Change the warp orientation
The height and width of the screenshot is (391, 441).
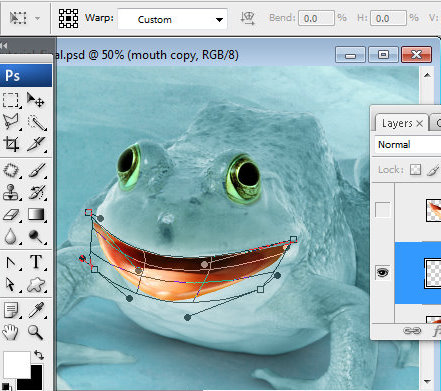248,18
